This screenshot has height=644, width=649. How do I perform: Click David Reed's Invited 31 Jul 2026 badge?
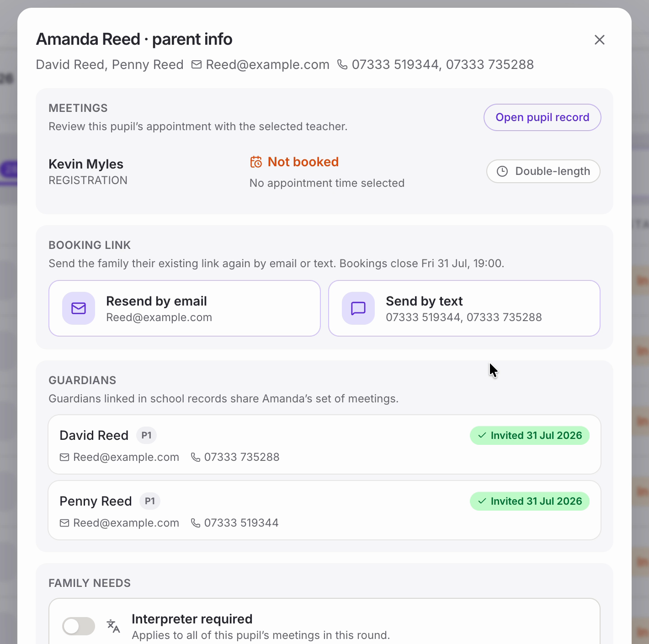(x=529, y=435)
